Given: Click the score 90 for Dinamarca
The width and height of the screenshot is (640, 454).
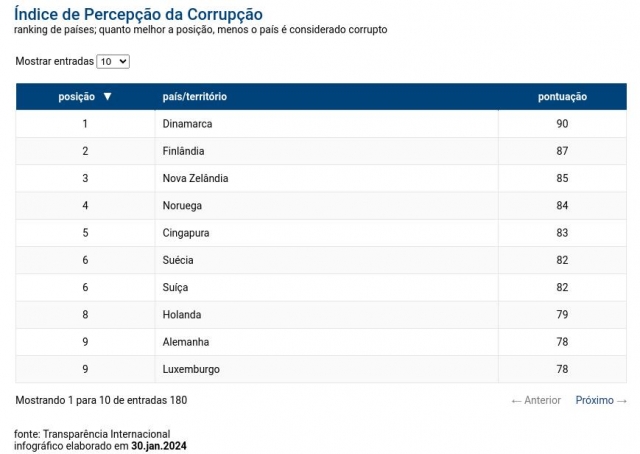Looking at the screenshot, I should [x=562, y=124].
